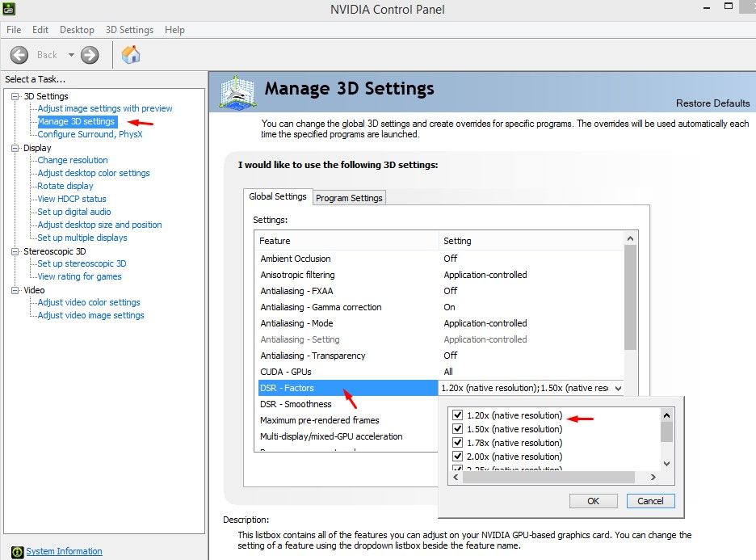Screen dimensions: 756x560
Task: Open the Home icon in toolbar
Action: (131, 54)
